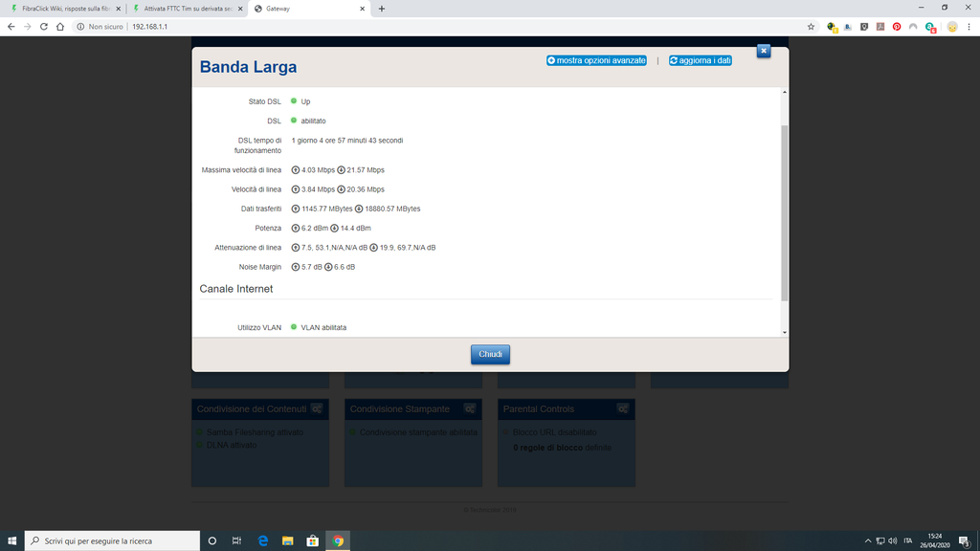
Task: Open File Explorer from the taskbar
Action: 287,541
